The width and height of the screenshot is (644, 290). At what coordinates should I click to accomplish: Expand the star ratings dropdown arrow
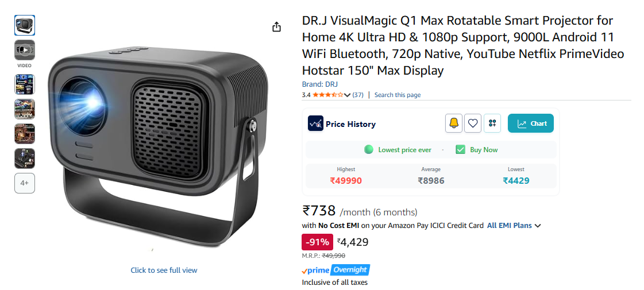347,95
